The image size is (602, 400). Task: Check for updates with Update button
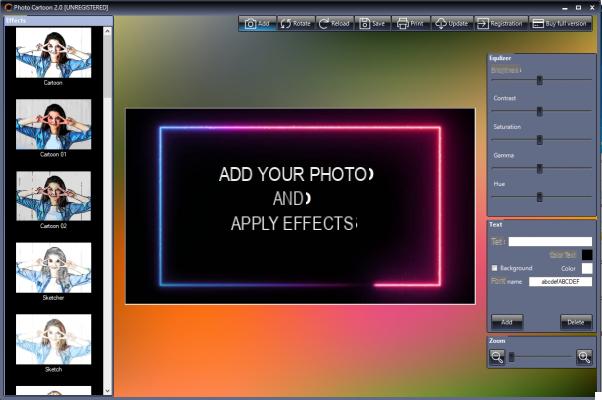[x=452, y=24]
